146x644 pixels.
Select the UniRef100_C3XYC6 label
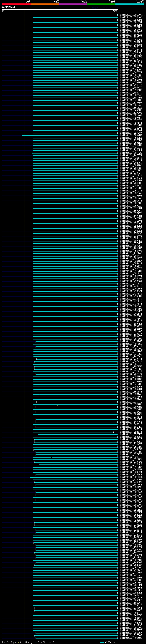(131, 608)
